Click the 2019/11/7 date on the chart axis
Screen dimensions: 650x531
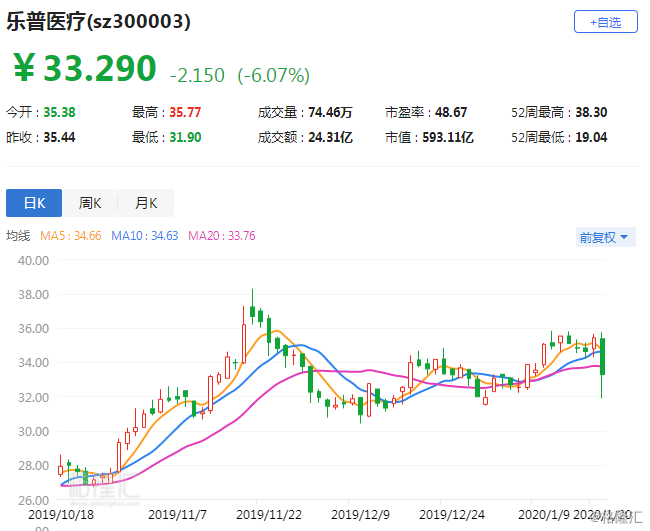(177, 515)
